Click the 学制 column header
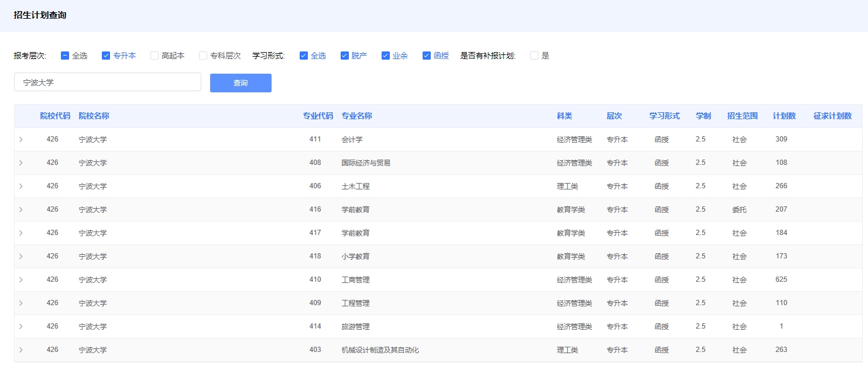This screenshot has height=366, width=868. [x=704, y=116]
